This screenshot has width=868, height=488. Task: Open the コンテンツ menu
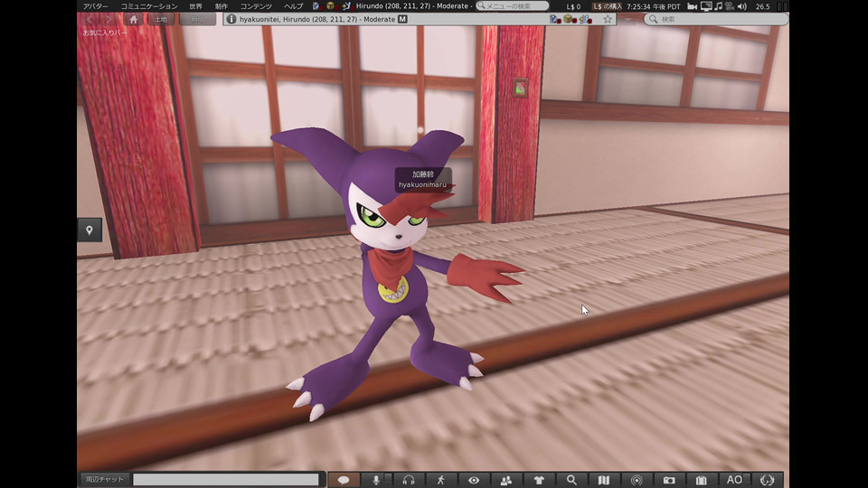(256, 6)
